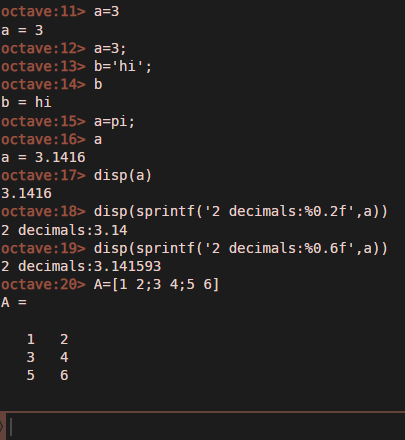
Task: Click the output '2 decimals:3.141593'
Action: click(x=81, y=266)
